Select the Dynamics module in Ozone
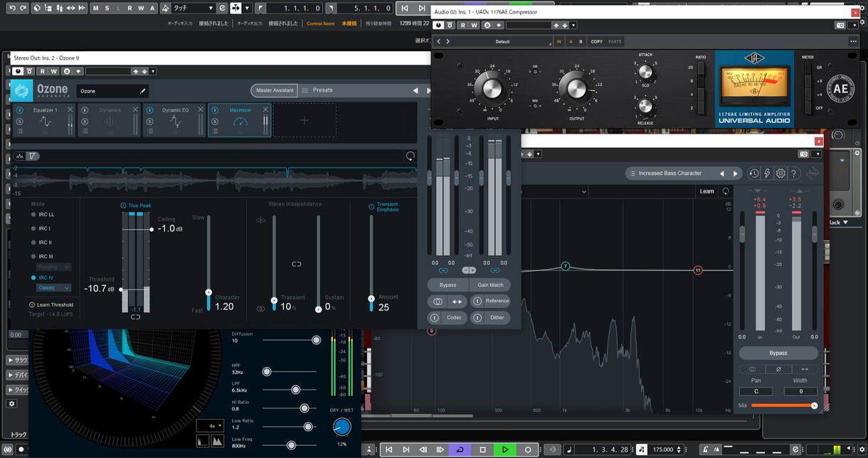Viewport: 868px width, 458px height. click(x=109, y=120)
